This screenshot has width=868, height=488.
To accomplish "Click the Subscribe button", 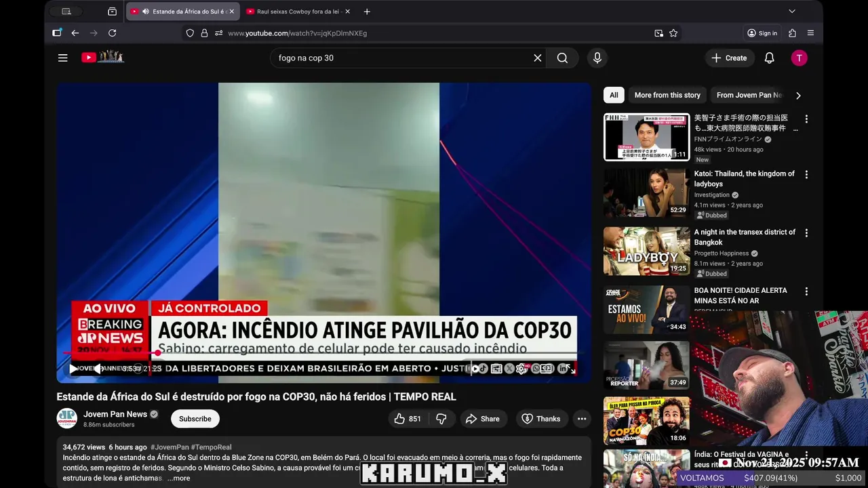I will point(195,419).
